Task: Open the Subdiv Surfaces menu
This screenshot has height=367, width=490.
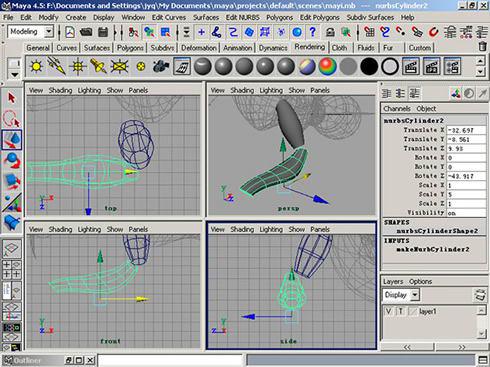Action: 370,17
